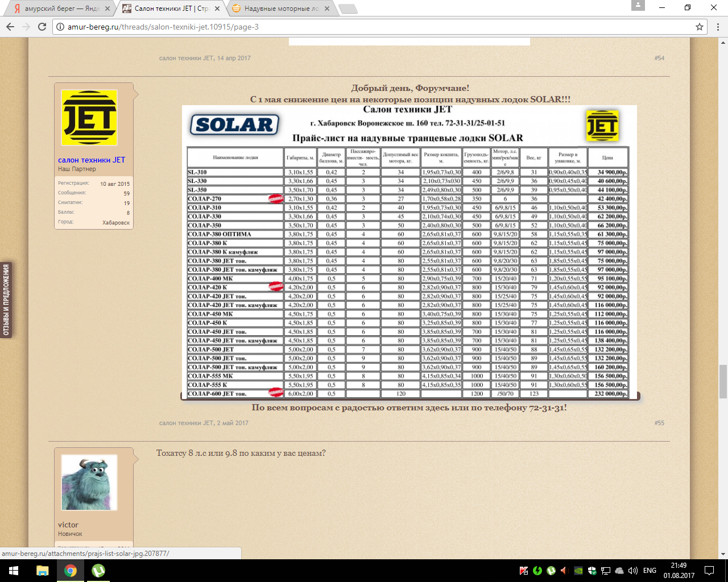The height and width of the screenshot is (582, 728).
Task: Open the uTorrent tray icon
Action: click(551, 571)
